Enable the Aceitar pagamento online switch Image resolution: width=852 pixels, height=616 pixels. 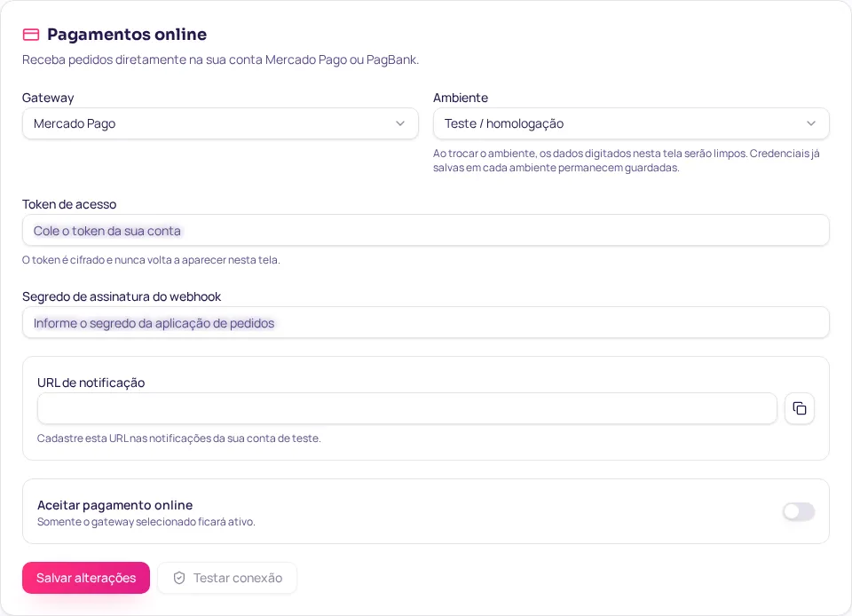(799, 511)
